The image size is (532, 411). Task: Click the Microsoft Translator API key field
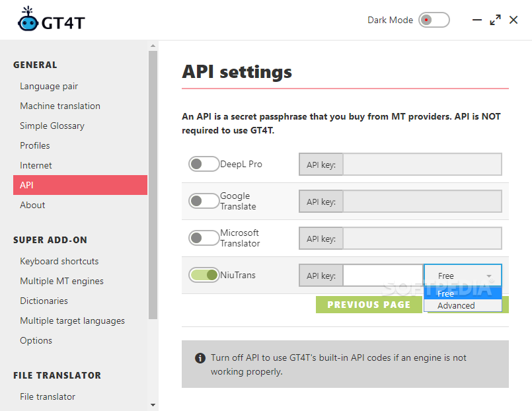point(422,239)
